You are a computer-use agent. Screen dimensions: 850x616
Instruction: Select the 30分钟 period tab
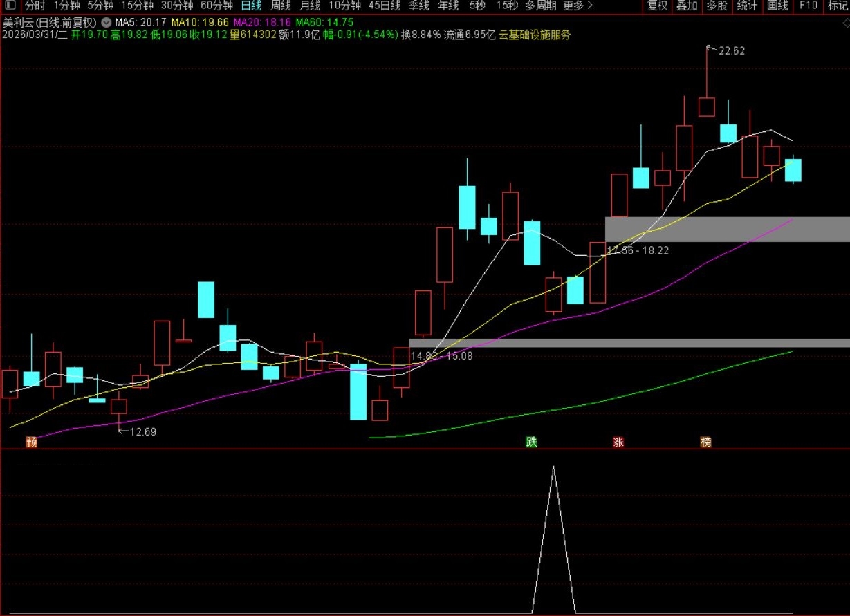point(177,6)
